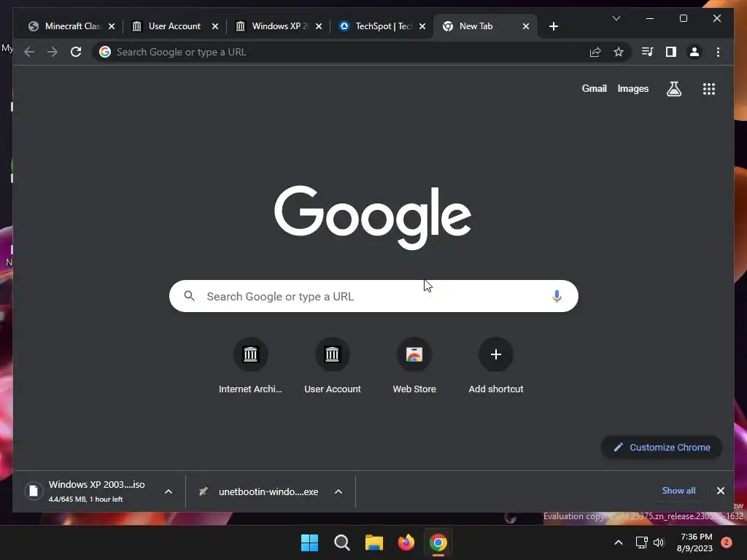Close the New Tab tab

(526, 26)
